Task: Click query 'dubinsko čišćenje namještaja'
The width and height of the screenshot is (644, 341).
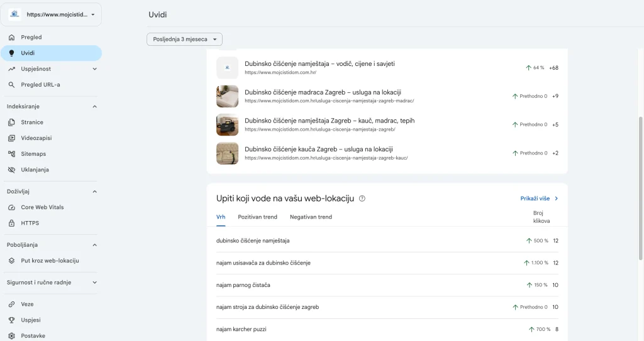Action: [253, 241]
